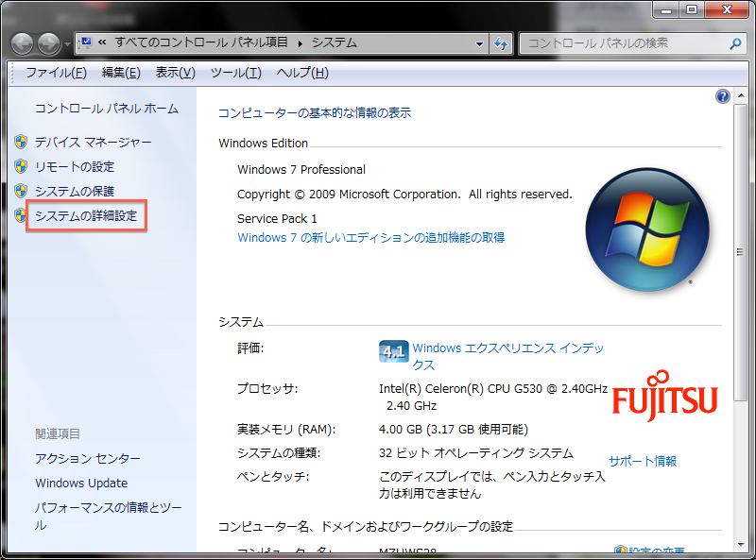Click the Windows 7 logo orb

point(647,229)
